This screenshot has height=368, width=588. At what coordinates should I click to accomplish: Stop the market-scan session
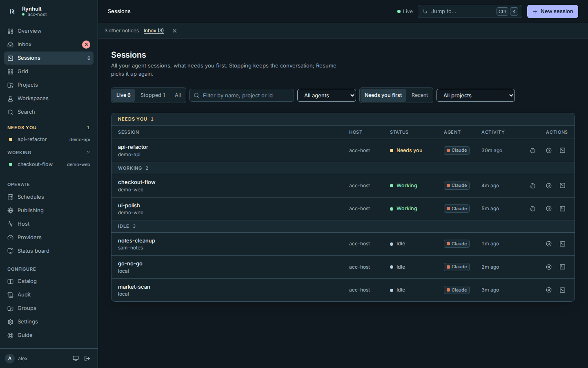click(549, 290)
